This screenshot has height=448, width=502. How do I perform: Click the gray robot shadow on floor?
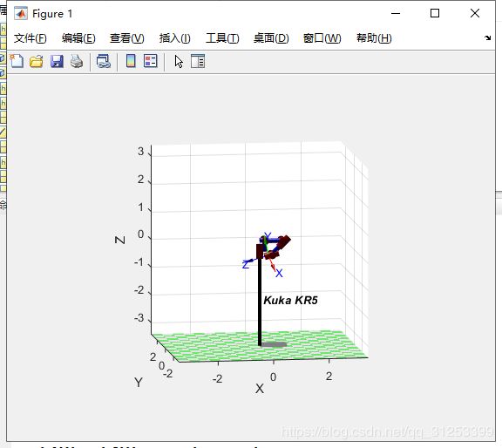click(274, 344)
